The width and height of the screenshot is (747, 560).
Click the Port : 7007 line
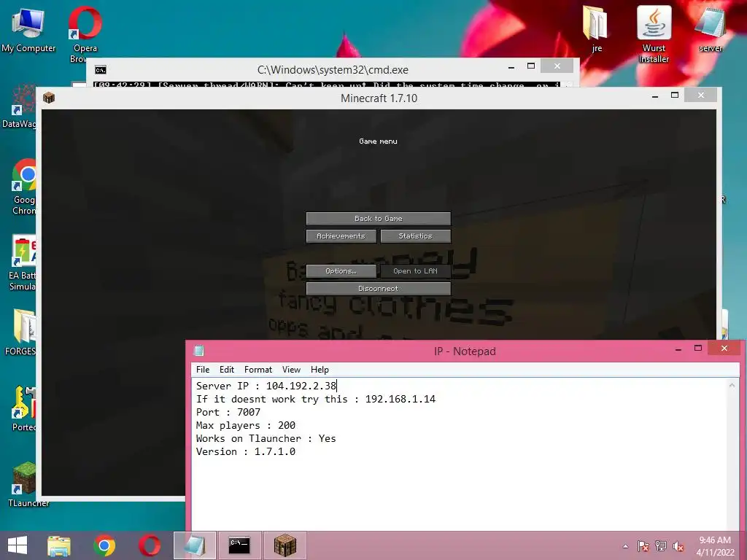[228, 412]
